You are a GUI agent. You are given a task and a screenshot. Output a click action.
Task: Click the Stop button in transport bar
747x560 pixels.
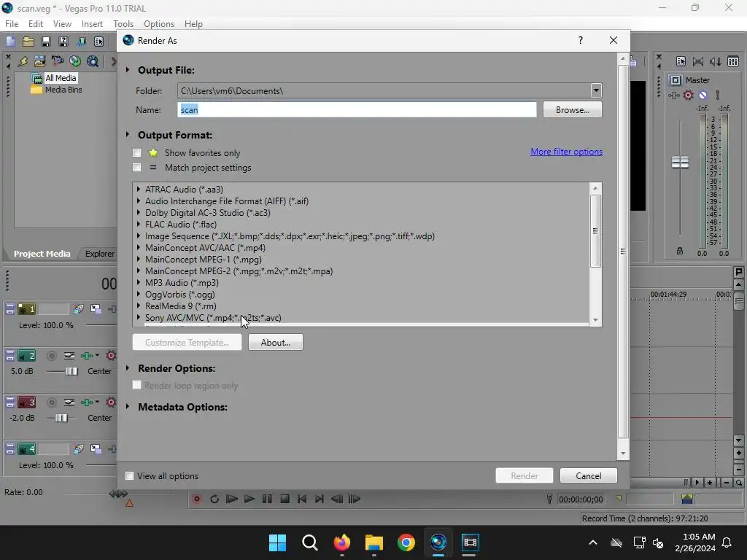(285, 499)
